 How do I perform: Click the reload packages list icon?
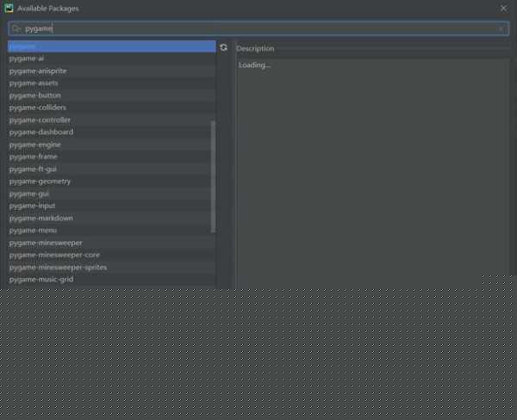click(223, 47)
